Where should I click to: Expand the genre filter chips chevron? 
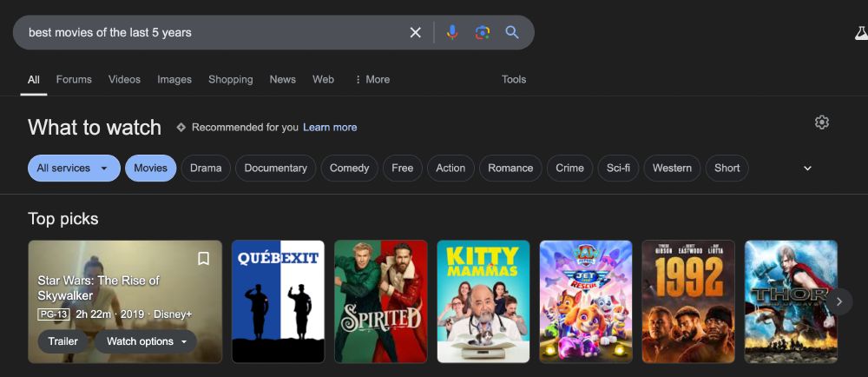pos(807,169)
